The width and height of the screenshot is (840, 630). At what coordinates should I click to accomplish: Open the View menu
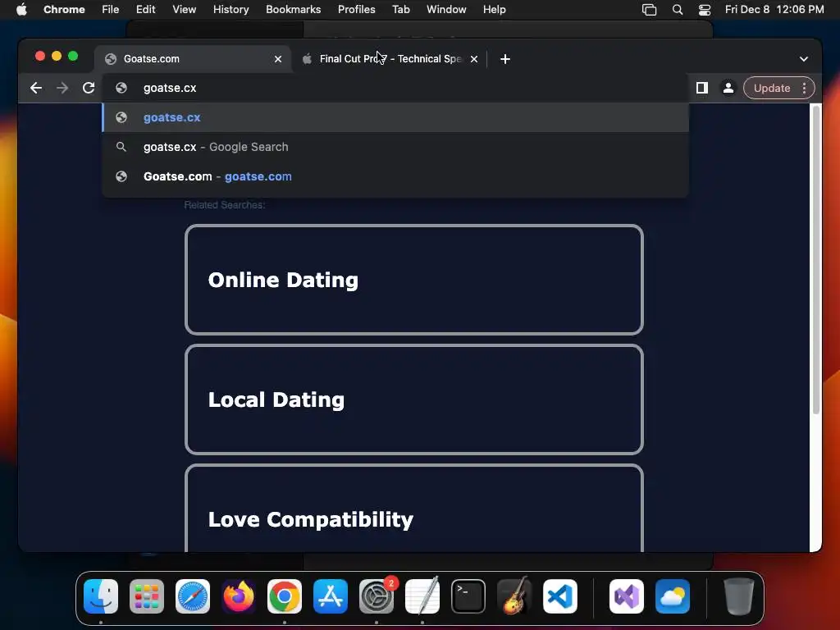pyautogui.click(x=184, y=9)
